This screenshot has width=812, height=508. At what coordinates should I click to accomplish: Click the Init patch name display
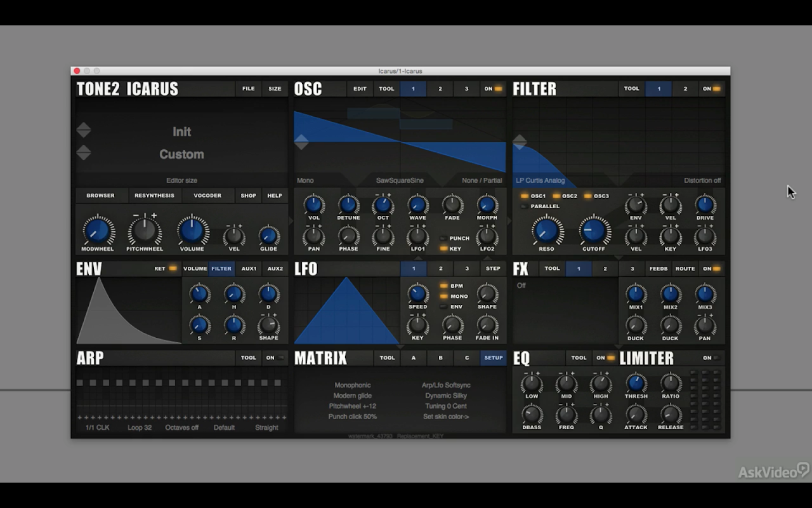(x=181, y=131)
